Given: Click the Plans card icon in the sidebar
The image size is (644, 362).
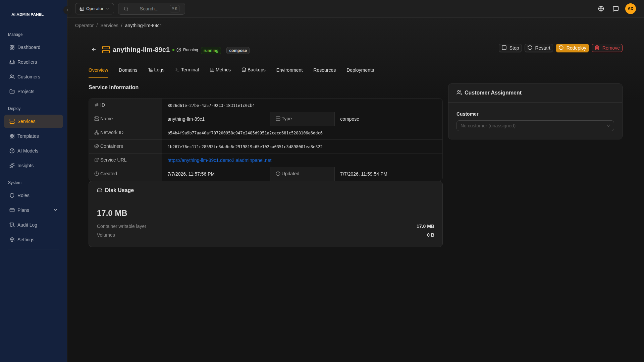Looking at the screenshot, I should coord(12,210).
